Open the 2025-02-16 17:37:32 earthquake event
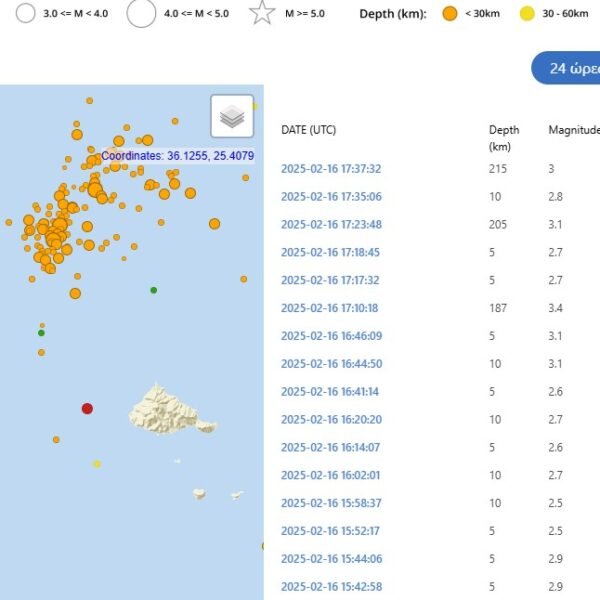 (331, 169)
